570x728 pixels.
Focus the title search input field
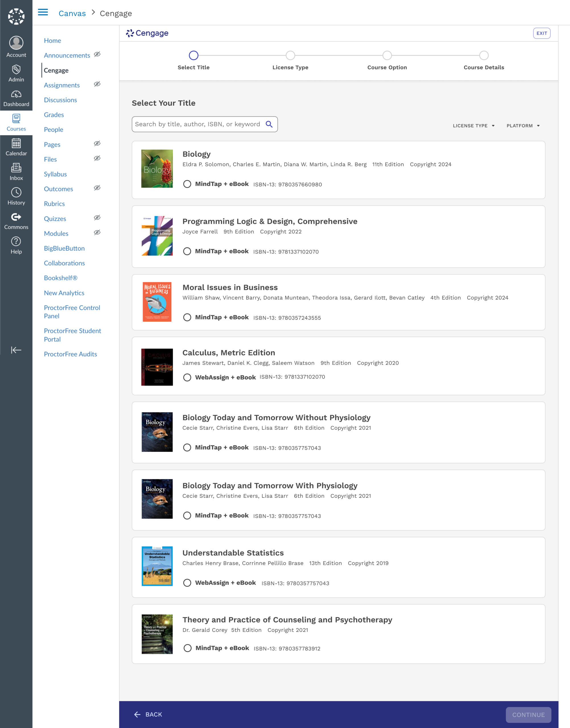point(205,124)
